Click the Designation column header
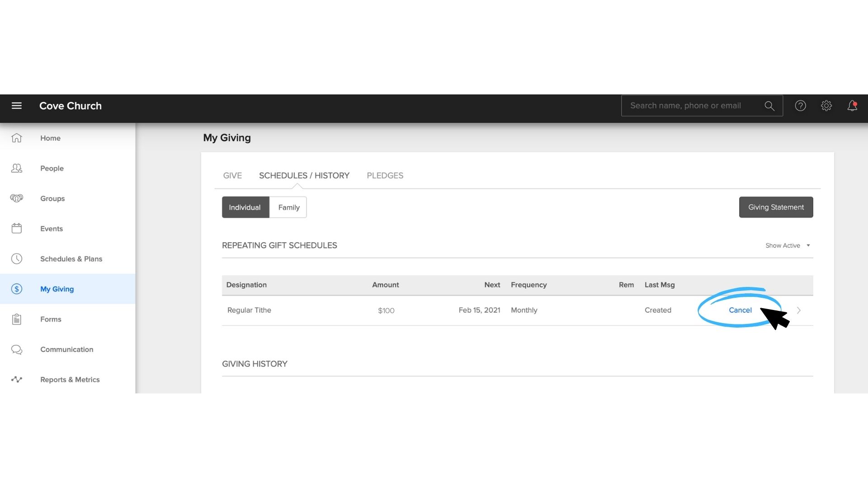The width and height of the screenshot is (868, 488). click(246, 285)
